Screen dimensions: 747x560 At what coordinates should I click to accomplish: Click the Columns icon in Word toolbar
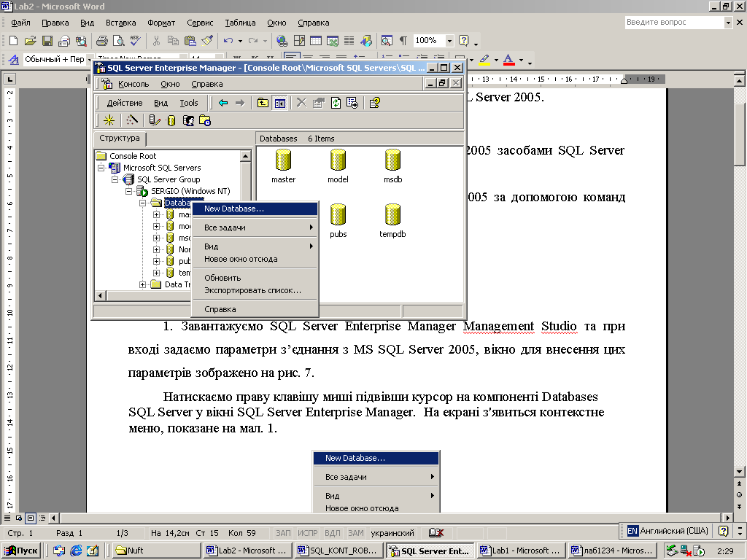point(349,41)
